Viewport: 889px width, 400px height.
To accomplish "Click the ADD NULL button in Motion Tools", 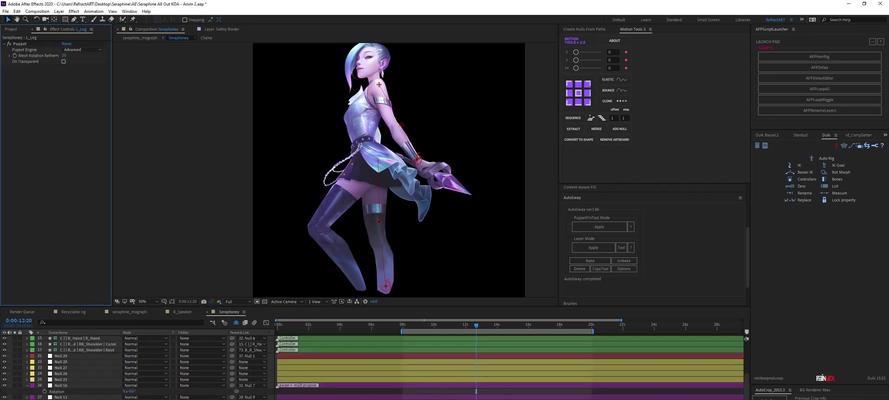I will [x=620, y=129].
